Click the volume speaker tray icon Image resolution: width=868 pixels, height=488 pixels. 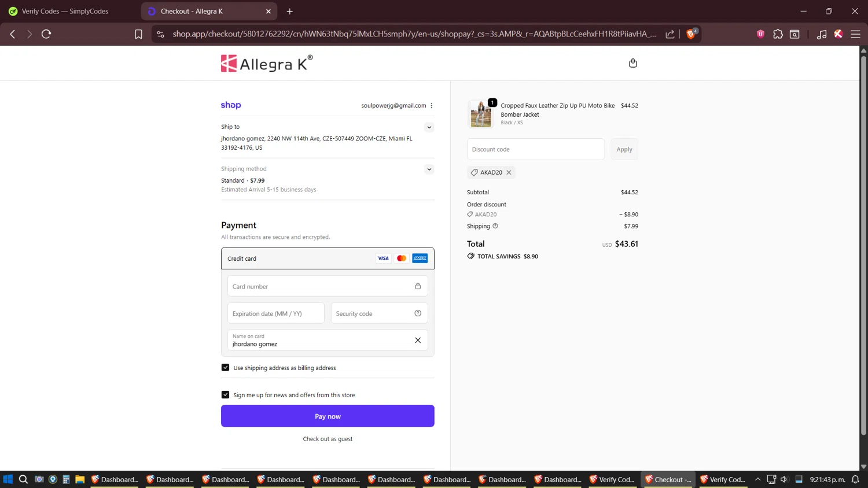point(784,479)
